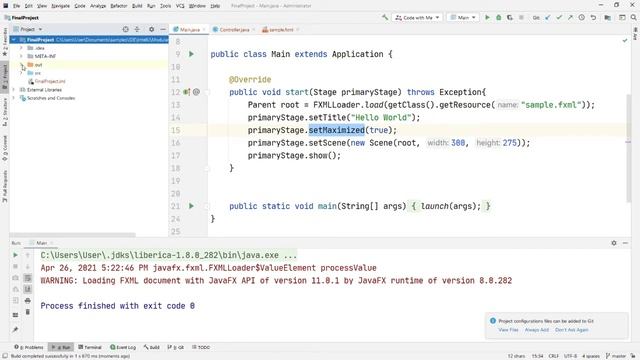Collapse the FinalProject root node

coord(14,40)
